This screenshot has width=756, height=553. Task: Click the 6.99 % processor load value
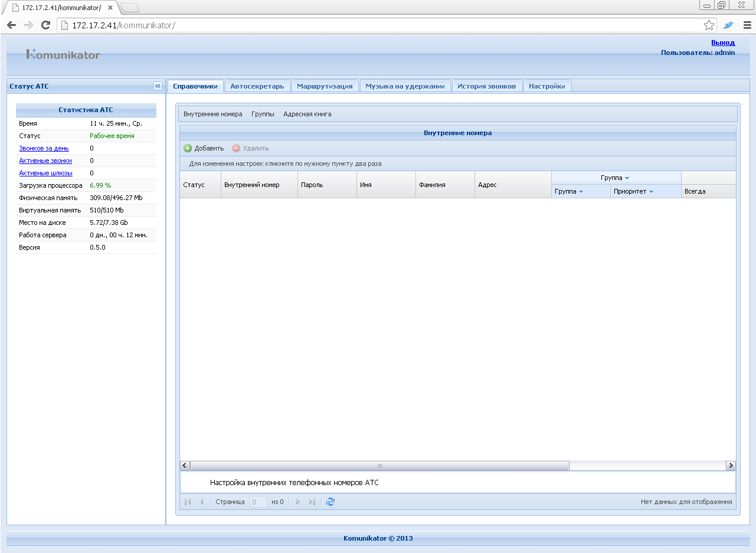tap(100, 185)
